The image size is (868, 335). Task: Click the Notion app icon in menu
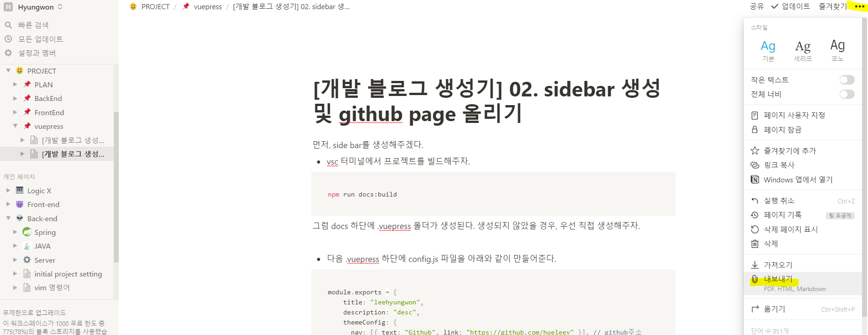click(x=755, y=180)
